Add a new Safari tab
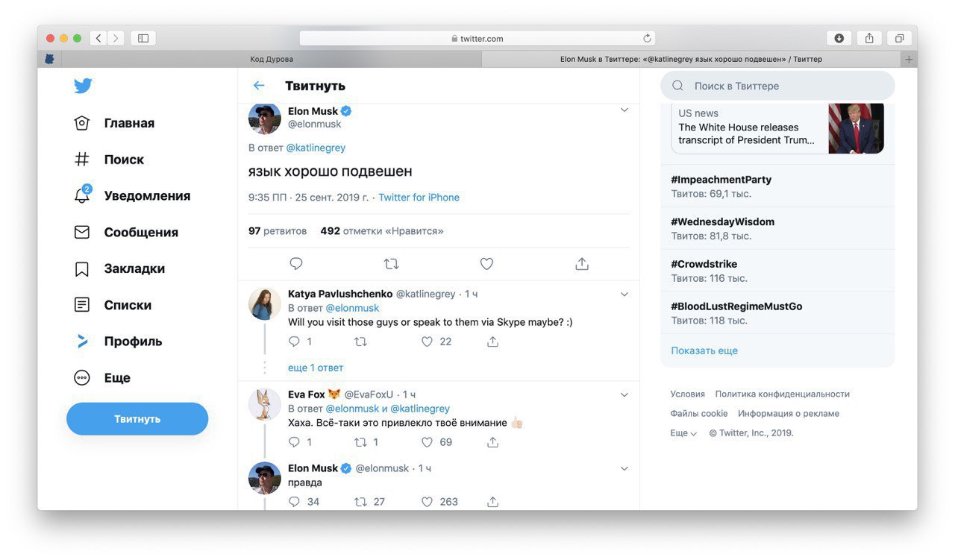The width and height of the screenshot is (955, 560). point(909,59)
